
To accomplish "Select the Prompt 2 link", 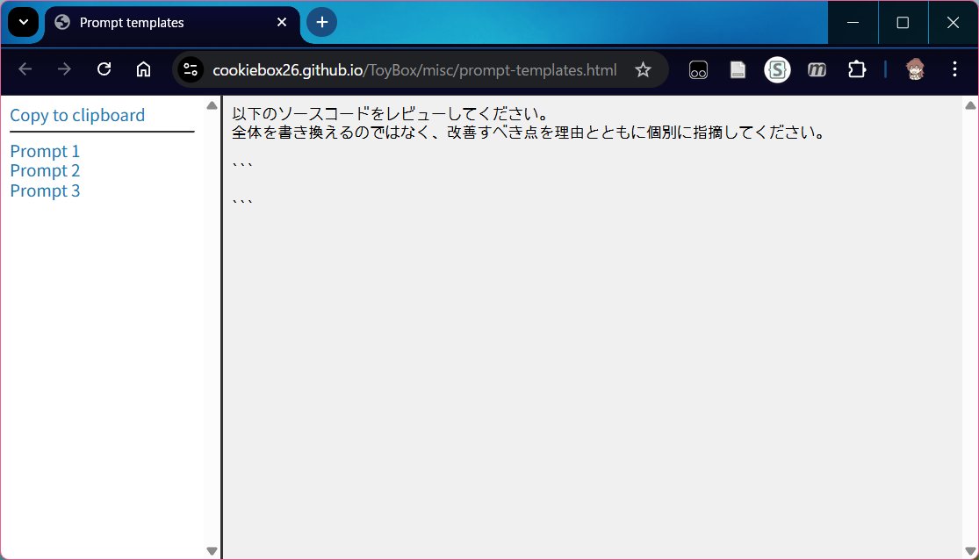I will (x=45, y=170).
